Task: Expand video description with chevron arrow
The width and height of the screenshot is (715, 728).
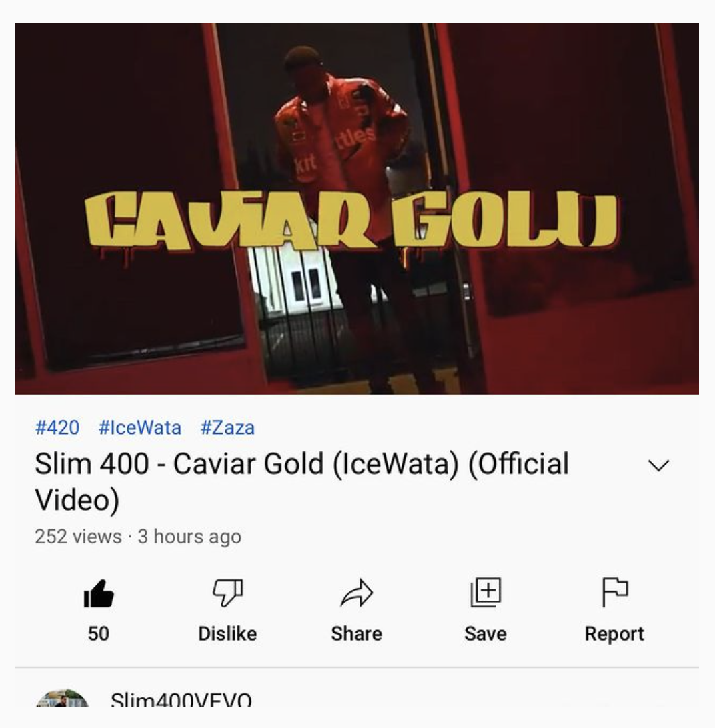Action: [658, 465]
